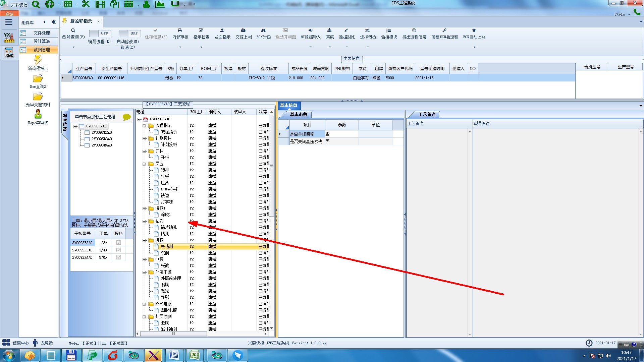Image resolution: width=644 pixels, height=362 pixels.
Task: Click the 修复ECN丢流程 wrench icon
Action: (x=444, y=31)
